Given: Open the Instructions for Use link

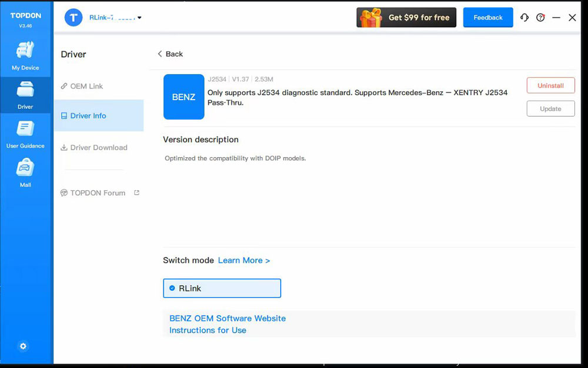Looking at the screenshot, I should (x=208, y=330).
